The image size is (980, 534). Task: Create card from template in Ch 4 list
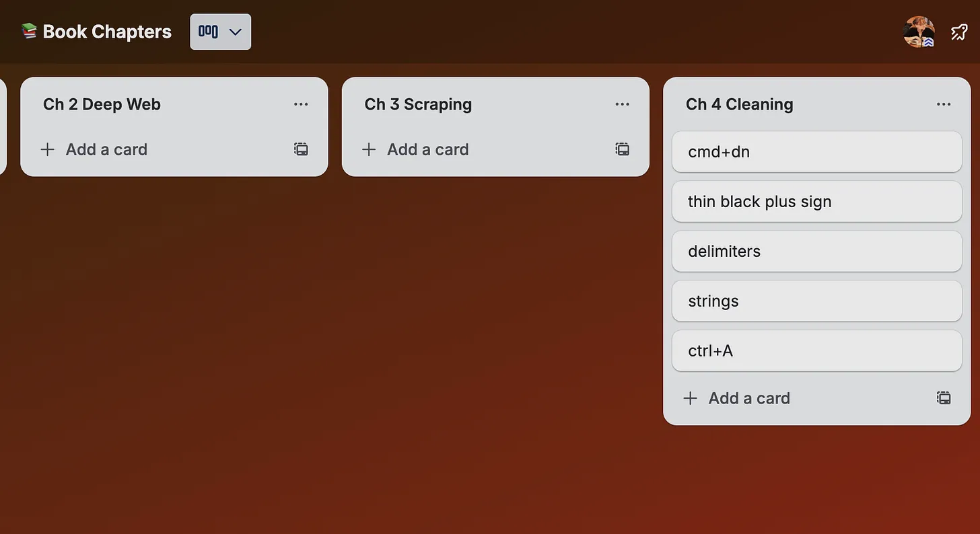click(x=944, y=398)
